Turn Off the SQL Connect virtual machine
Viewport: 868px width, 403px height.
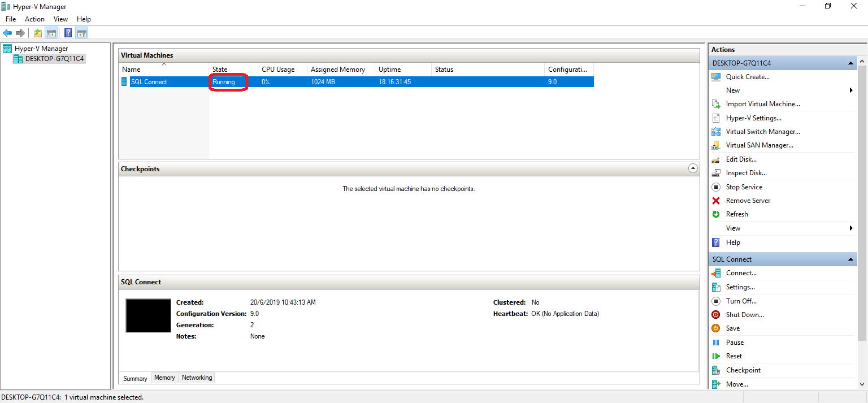(x=740, y=301)
